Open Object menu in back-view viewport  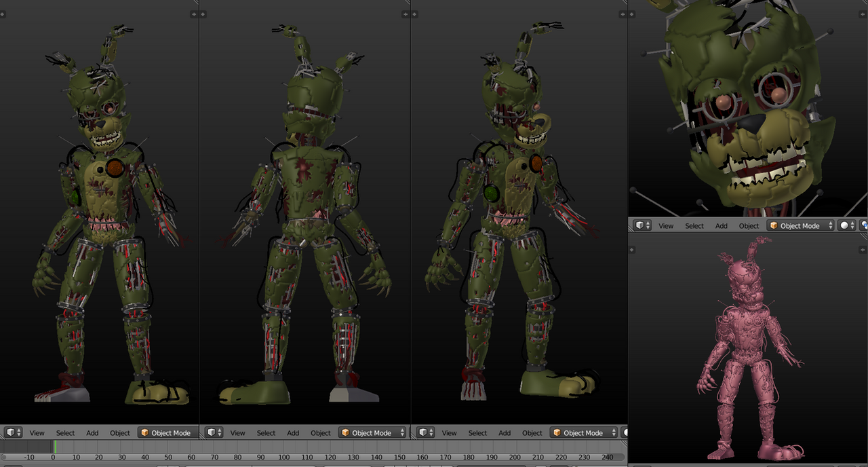coord(321,432)
